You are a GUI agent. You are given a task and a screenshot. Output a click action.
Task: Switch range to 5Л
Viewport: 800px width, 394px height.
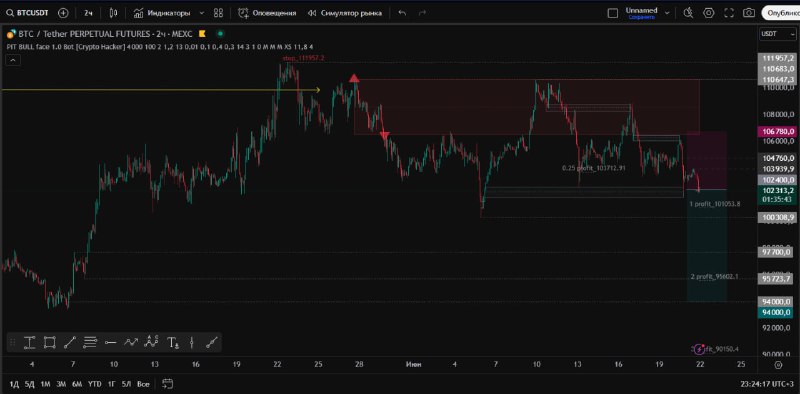click(126, 384)
